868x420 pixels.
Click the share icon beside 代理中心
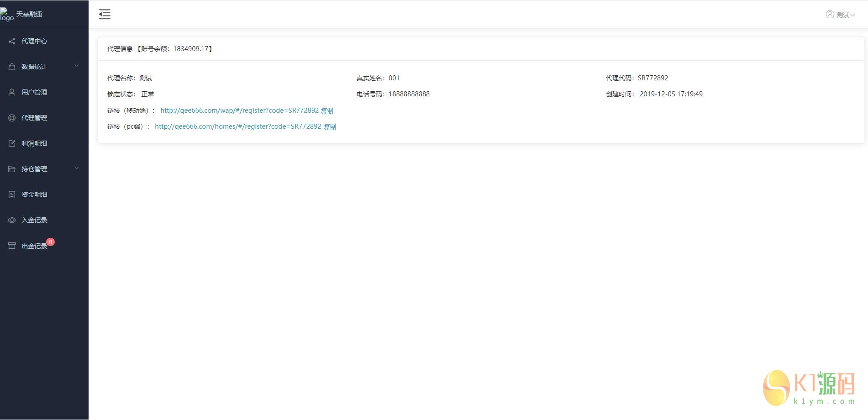point(12,41)
